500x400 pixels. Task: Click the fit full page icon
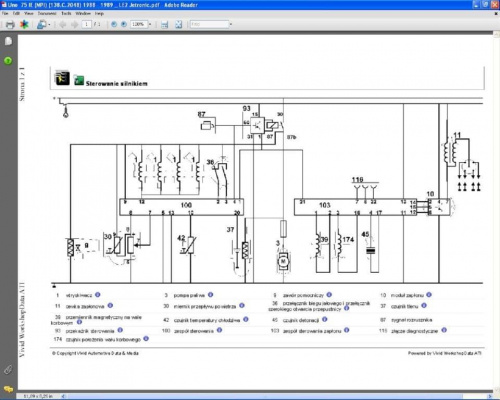179,24
